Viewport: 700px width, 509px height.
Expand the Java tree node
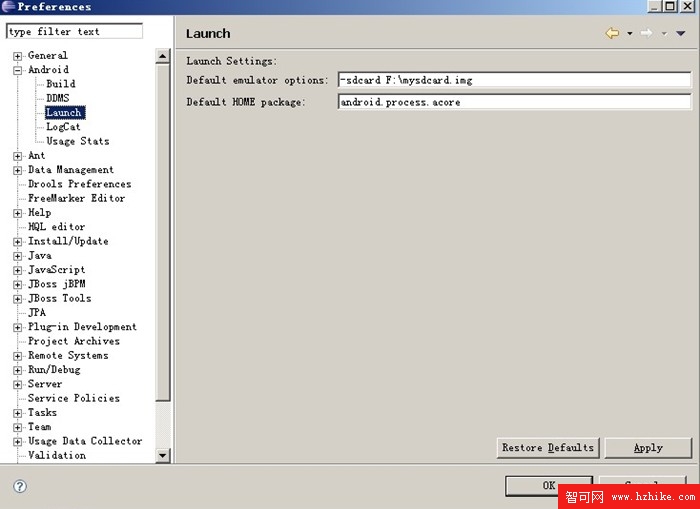[17, 256]
